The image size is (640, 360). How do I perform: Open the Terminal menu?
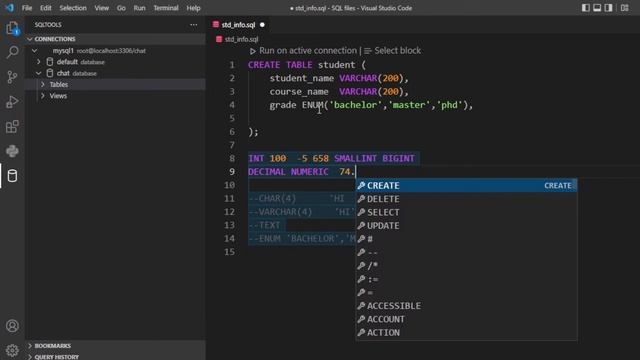coord(166,8)
